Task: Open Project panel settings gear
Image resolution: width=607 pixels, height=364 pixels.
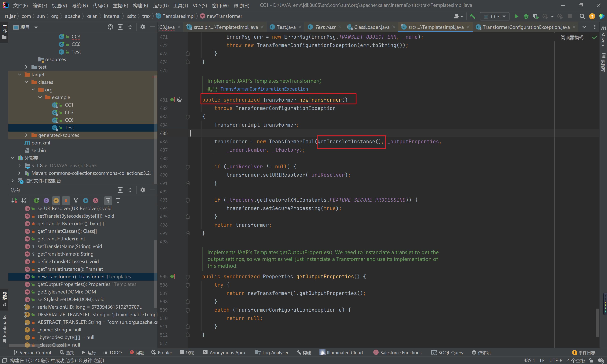Action: tap(142, 27)
